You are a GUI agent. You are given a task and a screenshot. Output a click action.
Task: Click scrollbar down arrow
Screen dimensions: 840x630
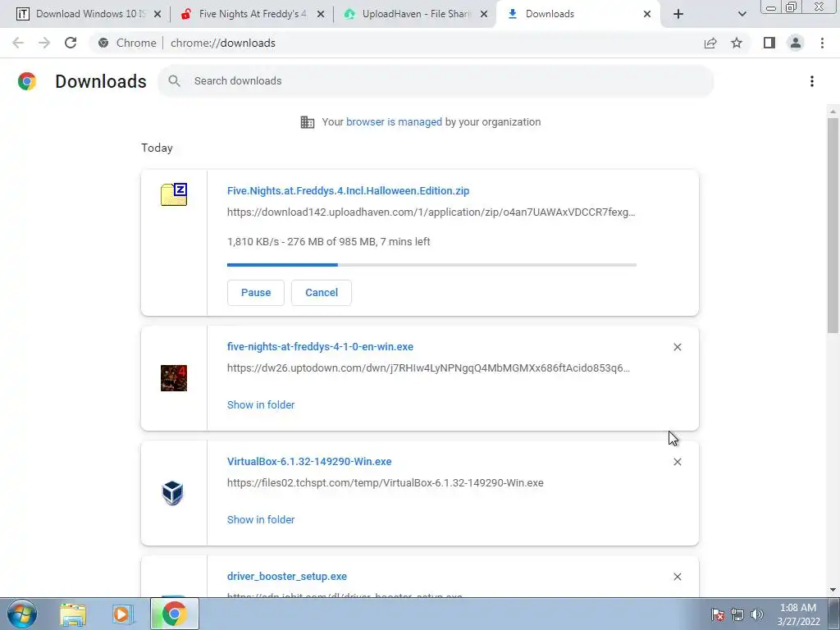click(833, 590)
